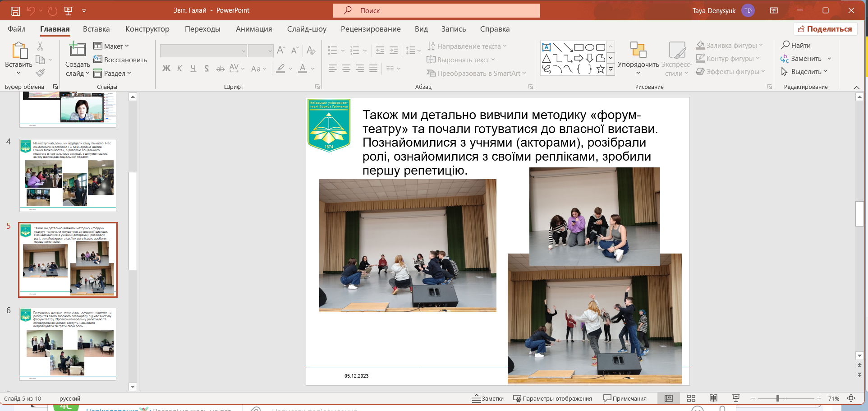This screenshot has width=868, height=411.
Task: Open the slide sorter view icon
Action: (x=691, y=398)
